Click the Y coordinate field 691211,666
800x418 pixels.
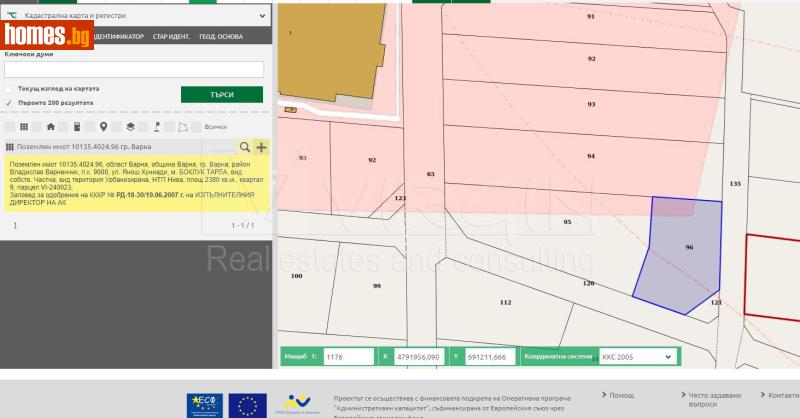[x=490, y=357]
